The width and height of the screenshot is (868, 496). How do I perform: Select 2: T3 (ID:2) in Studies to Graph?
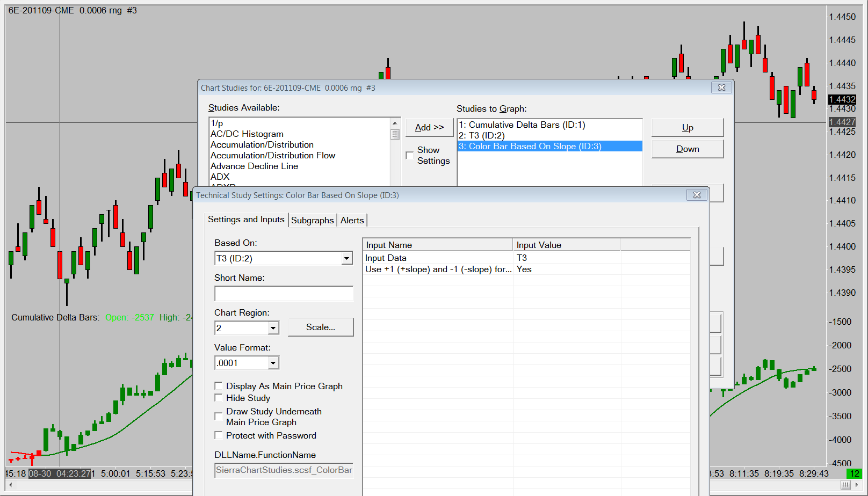pos(549,135)
